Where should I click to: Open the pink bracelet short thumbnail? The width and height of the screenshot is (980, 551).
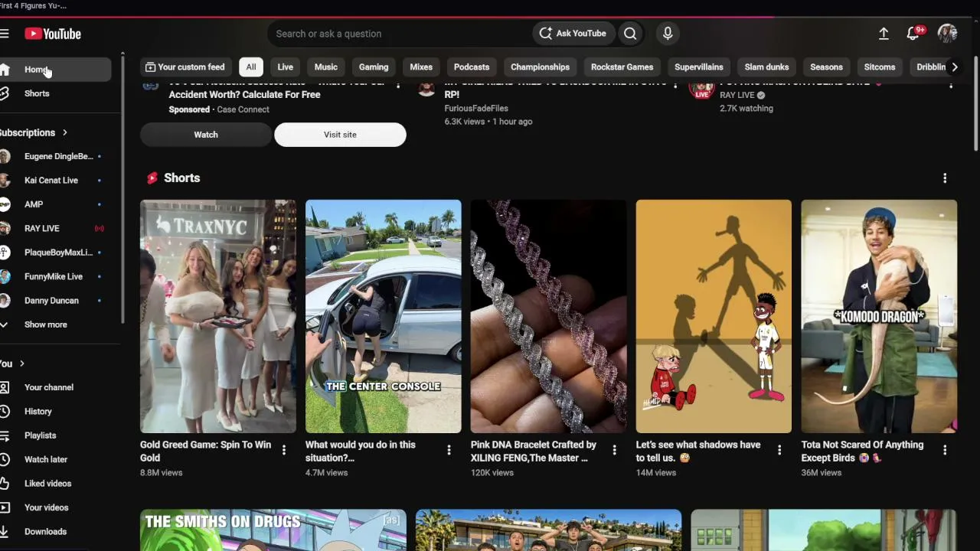click(x=548, y=317)
